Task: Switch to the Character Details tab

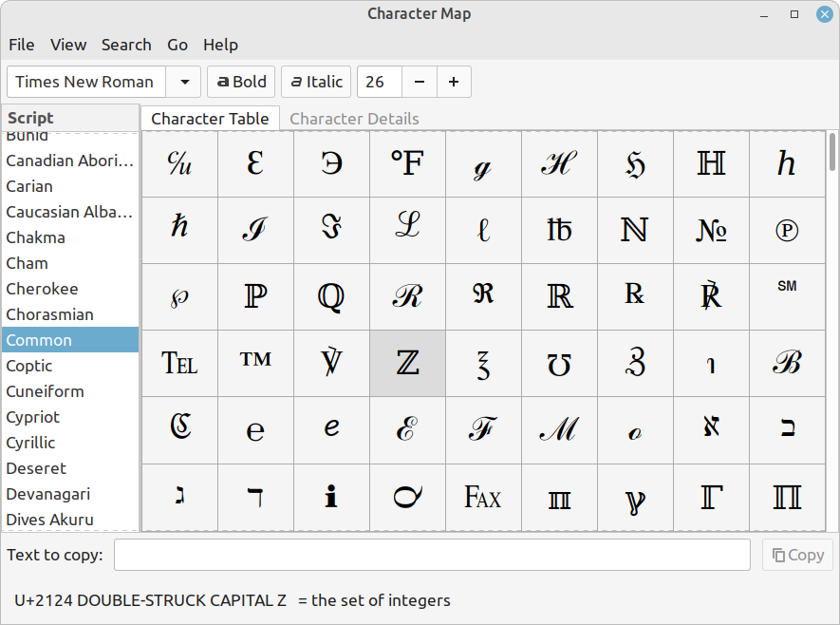Action: (354, 119)
